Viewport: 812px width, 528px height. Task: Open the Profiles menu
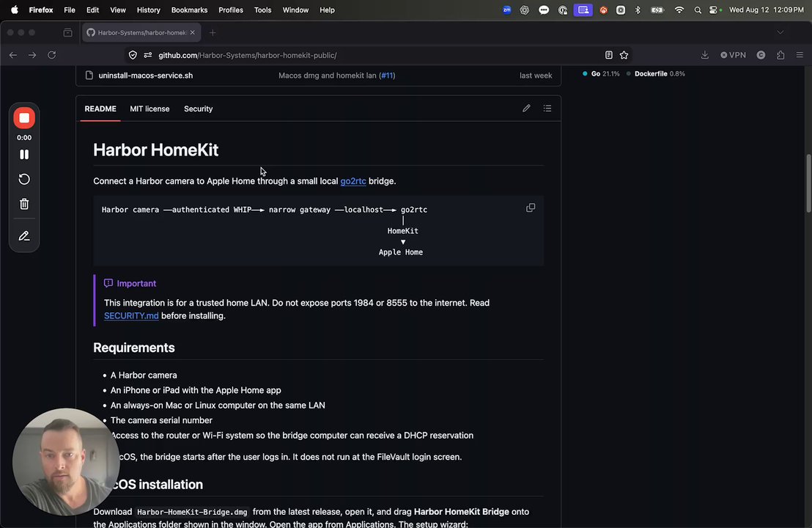230,10
